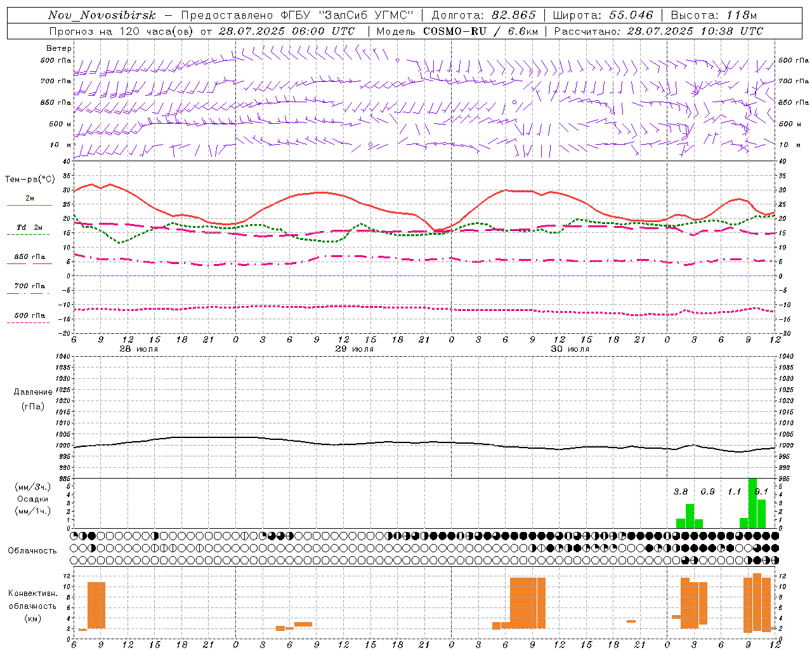Click the 'Облачность' cloud cover label
The image size is (812, 650).
pyautogui.click(x=32, y=550)
